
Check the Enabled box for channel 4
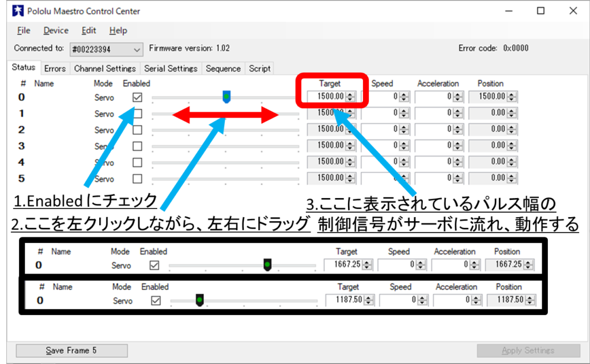(137, 162)
